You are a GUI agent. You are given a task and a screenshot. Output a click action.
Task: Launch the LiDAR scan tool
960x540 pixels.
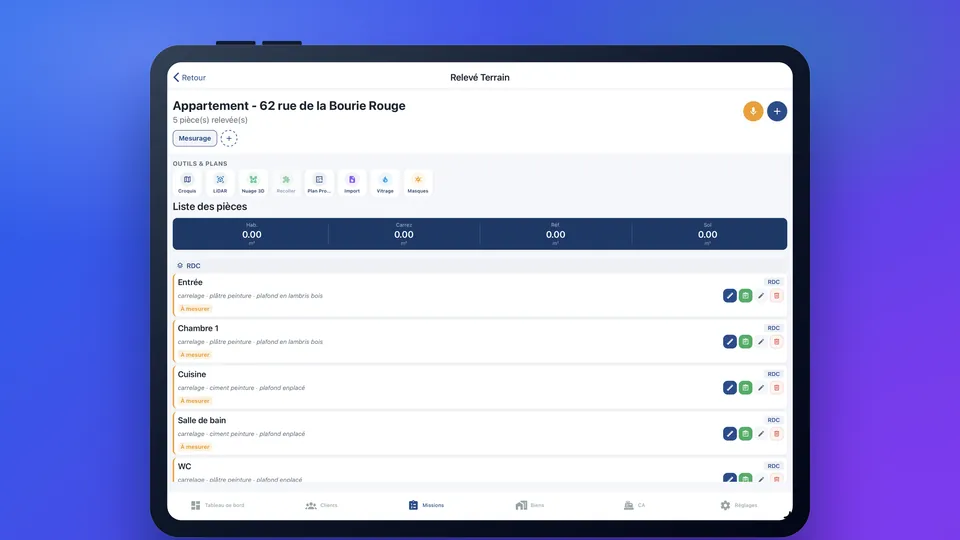(x=220, y=183)
